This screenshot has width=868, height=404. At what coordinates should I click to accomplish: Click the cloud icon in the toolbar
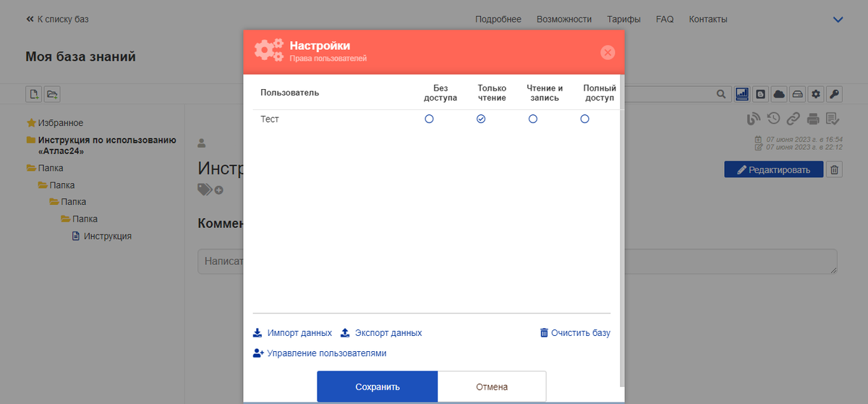(x=779, y=93)
